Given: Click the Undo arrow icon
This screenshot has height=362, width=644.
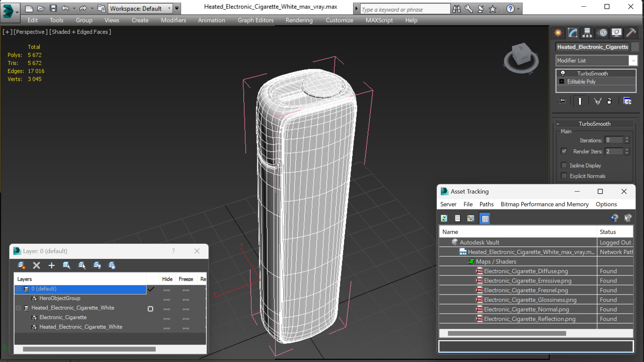Looking at the screenshot, I should point(65,8).
